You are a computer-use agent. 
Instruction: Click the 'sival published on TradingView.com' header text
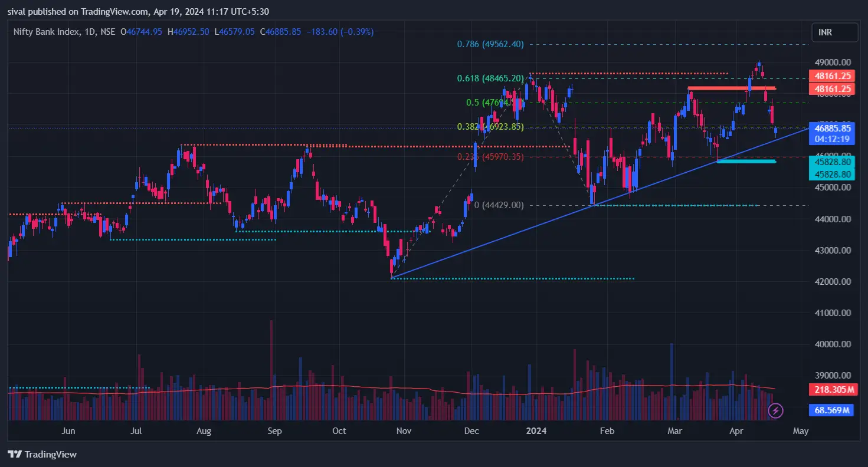(x=77, y=11)
